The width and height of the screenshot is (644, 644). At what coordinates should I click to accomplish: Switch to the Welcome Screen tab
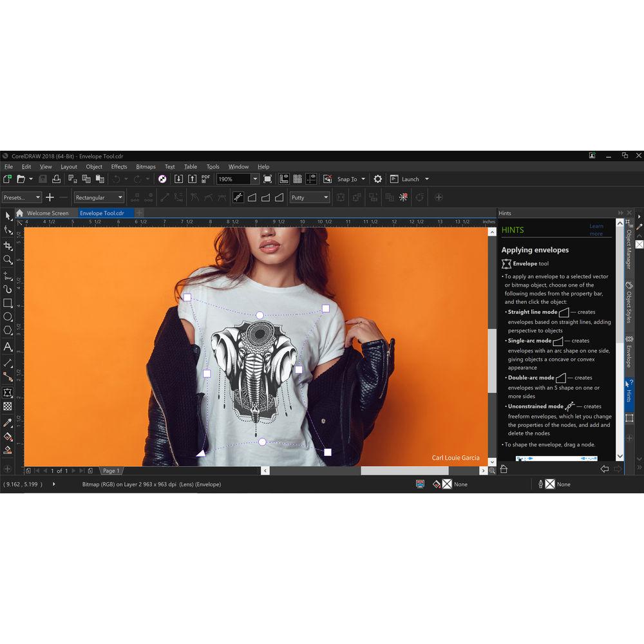[x=45, y=213]
